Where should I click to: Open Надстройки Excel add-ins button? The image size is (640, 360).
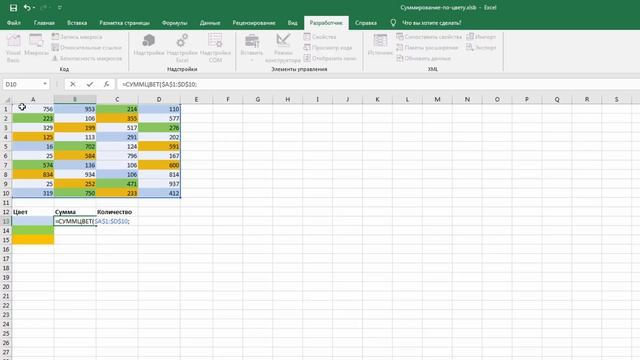182,48
